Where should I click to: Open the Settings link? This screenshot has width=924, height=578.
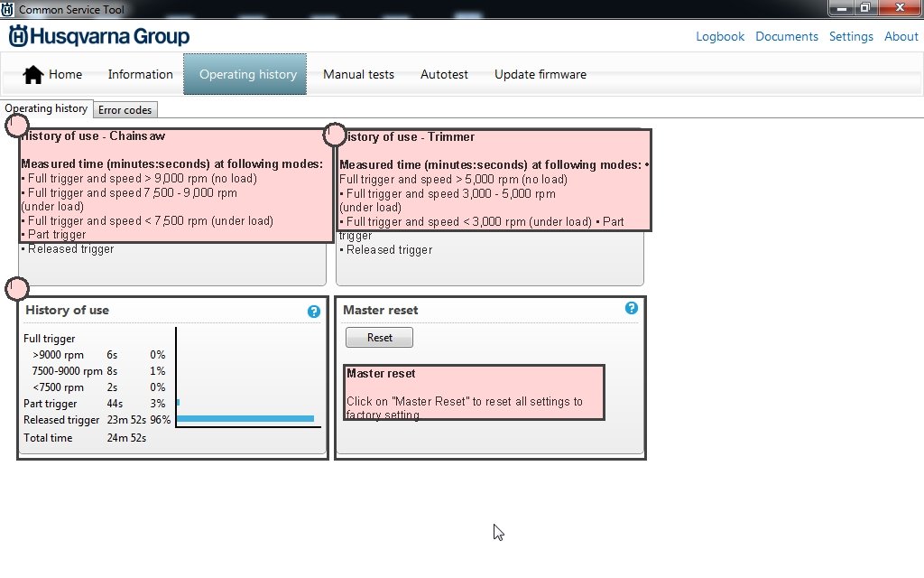(851, 36)
